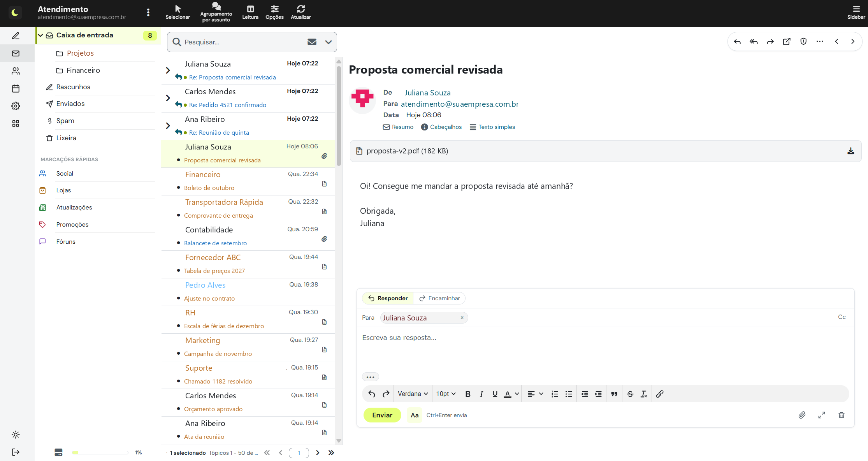This screenshot has height=461, width=868.
Task: Click Forward arrow in message toolbar
Action: [770, 42]
